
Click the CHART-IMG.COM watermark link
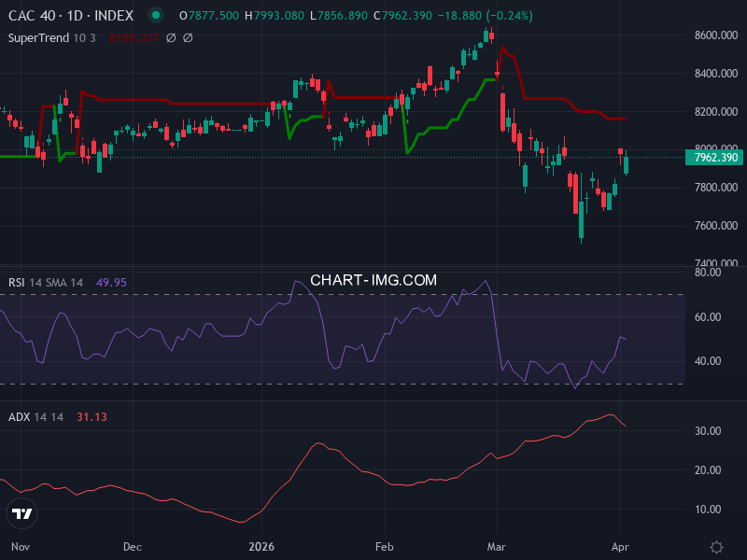pyautogui.click(x=373, y=280)
